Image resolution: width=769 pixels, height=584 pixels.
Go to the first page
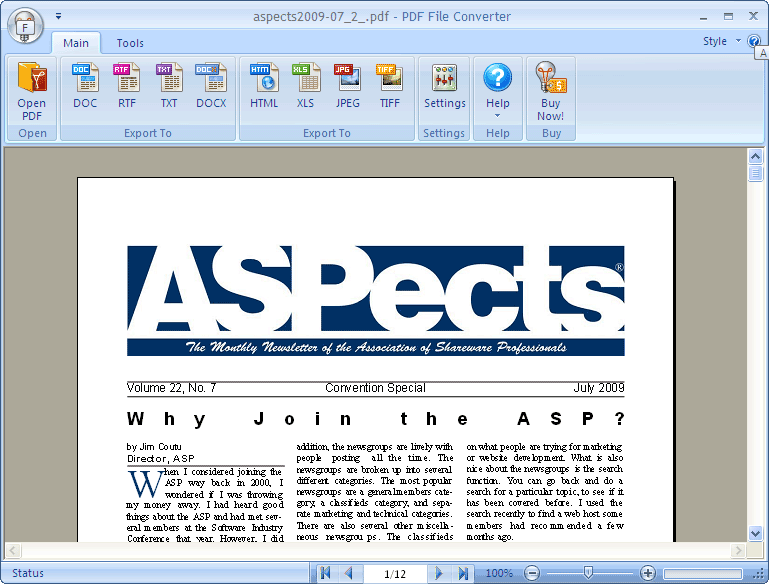pos(325,573)
